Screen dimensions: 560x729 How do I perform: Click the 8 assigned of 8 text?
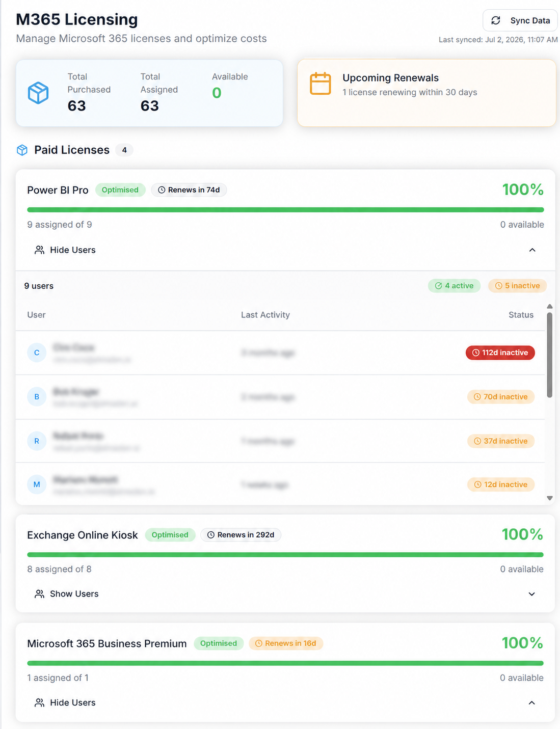59,569
